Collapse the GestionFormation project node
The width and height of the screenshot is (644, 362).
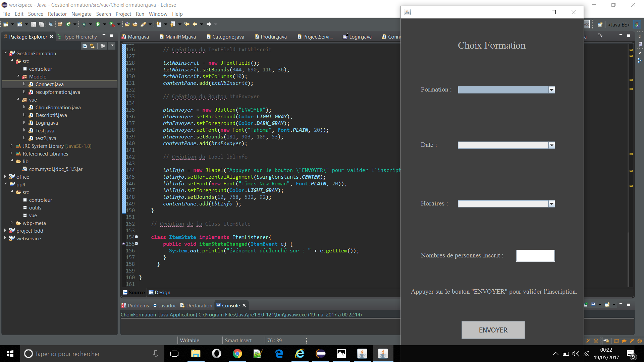(x=5, y=53)
